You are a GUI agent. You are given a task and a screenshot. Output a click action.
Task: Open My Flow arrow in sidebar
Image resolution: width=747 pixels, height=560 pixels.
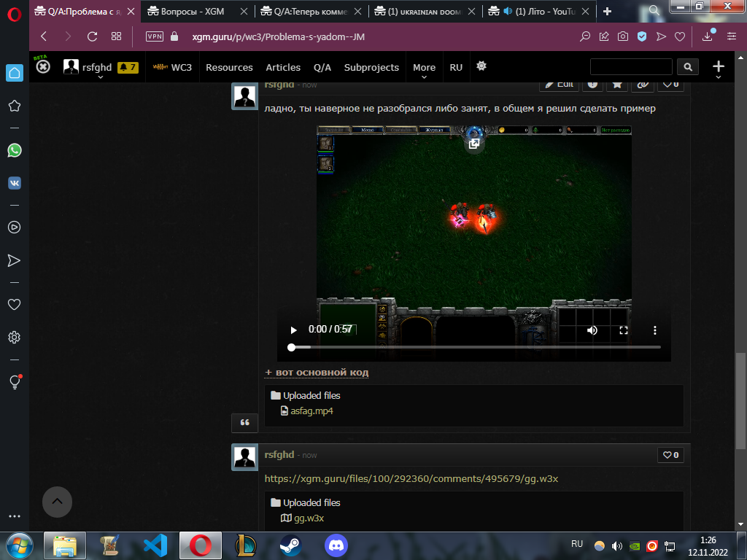click(x=15, y=260)
